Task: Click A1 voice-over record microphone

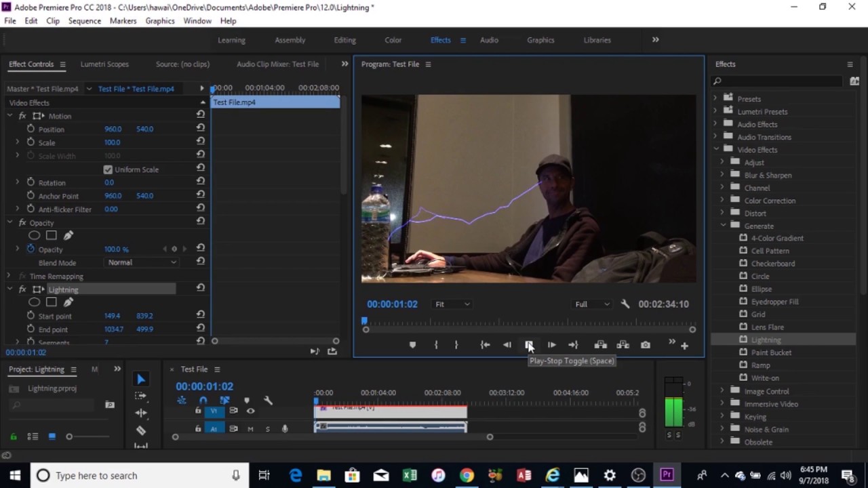Action: [285, 428]
